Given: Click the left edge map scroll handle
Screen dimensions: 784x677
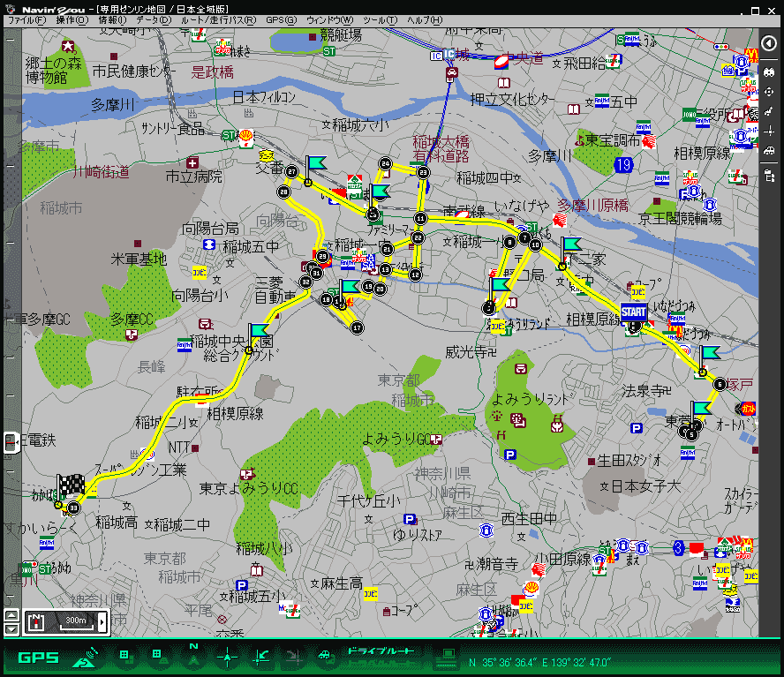Looking at the screenshot, I should point(11,442).
